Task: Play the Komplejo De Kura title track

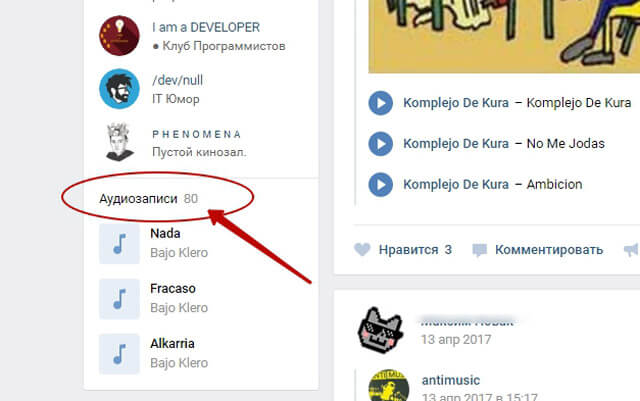Action: (x=380, y=103)
